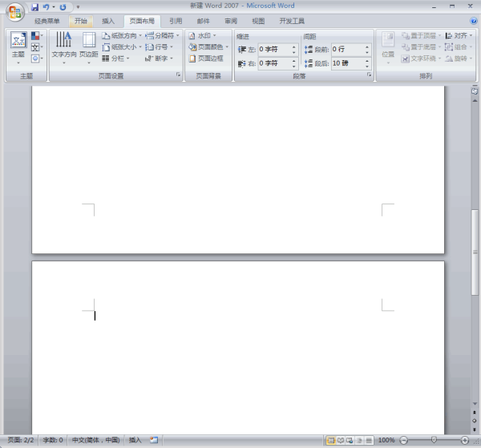Edit 段后 spacing after 10 磅 field
Screen dimensions: 481x448
(x=348, y=63)
